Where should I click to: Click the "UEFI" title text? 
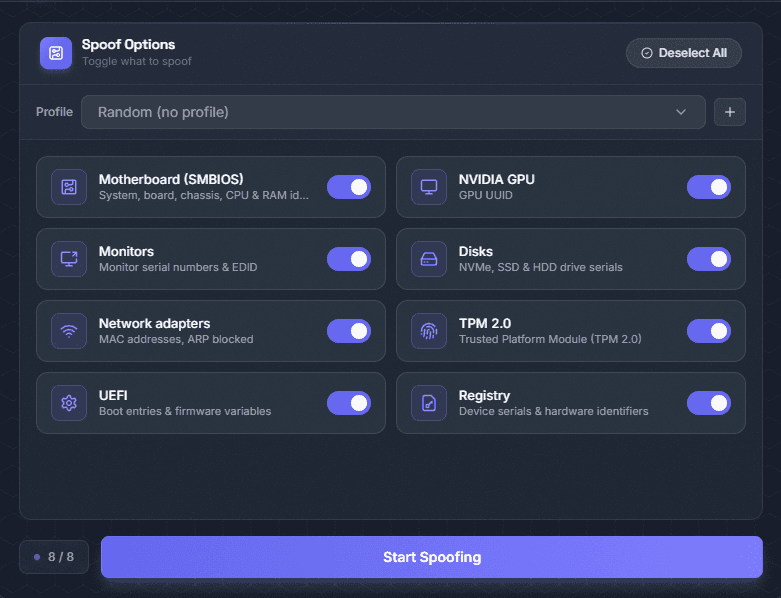click(x=113, y=395)
